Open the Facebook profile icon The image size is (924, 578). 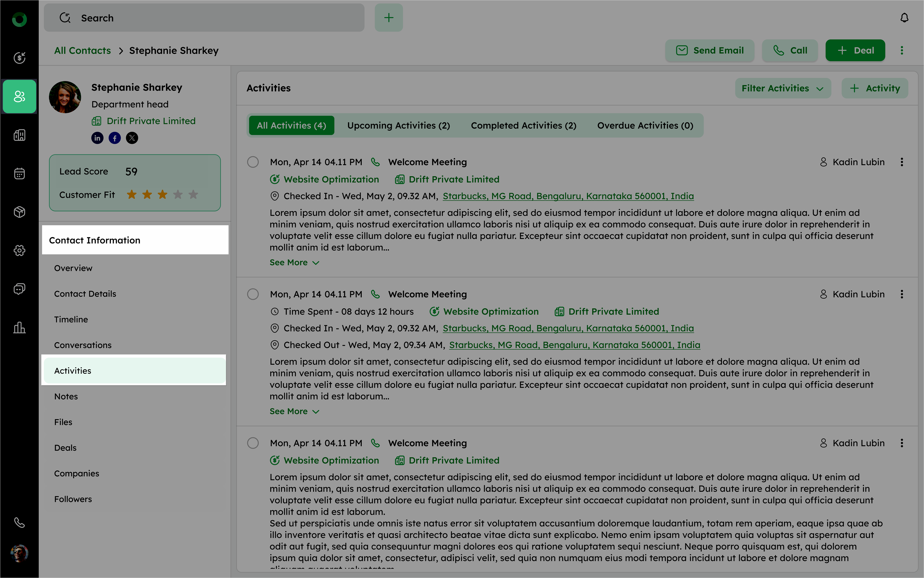coord(115,138)
